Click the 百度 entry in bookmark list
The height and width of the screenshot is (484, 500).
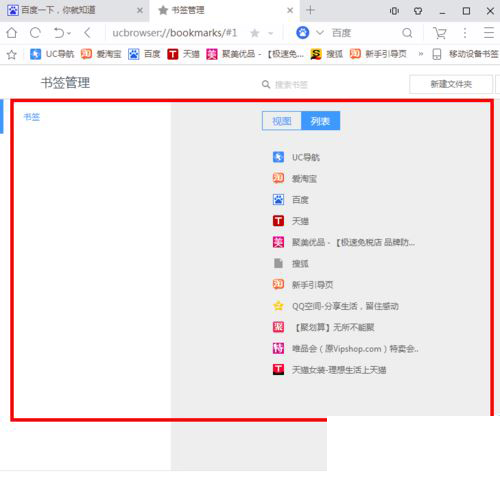291,200
